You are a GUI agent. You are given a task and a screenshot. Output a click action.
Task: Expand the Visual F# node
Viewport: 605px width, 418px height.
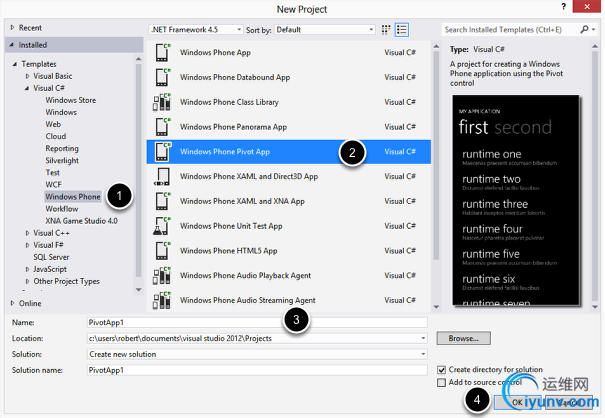click(27, 245)
